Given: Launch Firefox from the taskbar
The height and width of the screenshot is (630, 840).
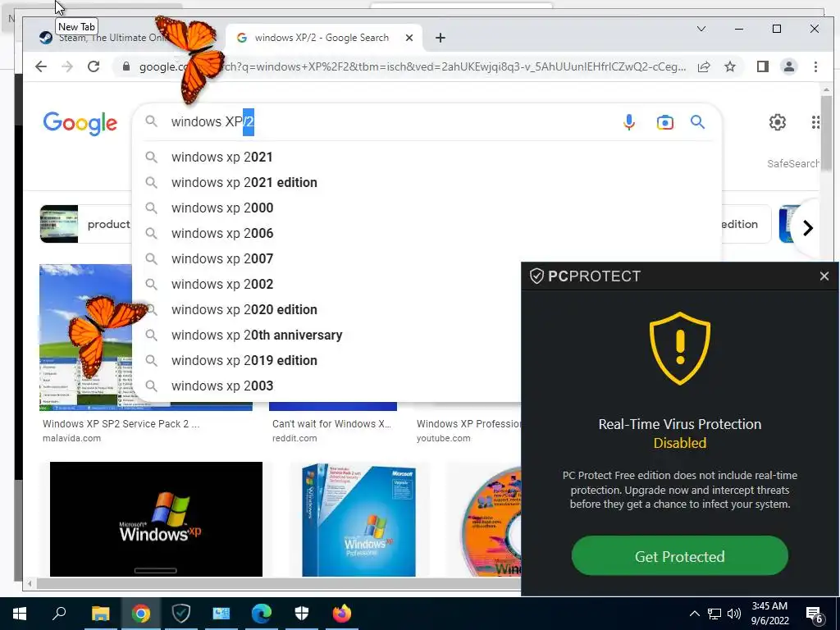Looking at the screenshot, I should [x=342, y=614].
